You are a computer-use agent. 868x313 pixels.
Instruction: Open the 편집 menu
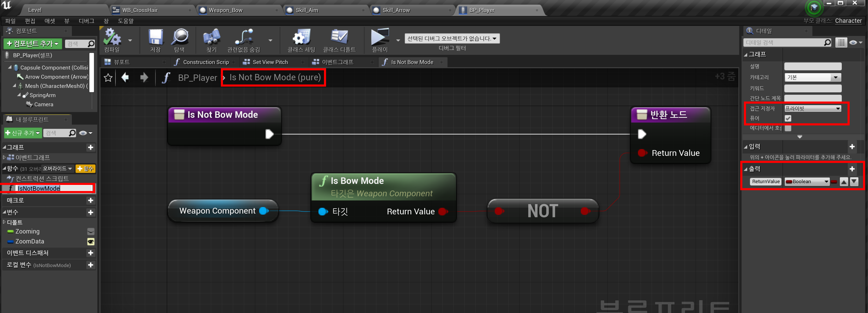(30, 21)
